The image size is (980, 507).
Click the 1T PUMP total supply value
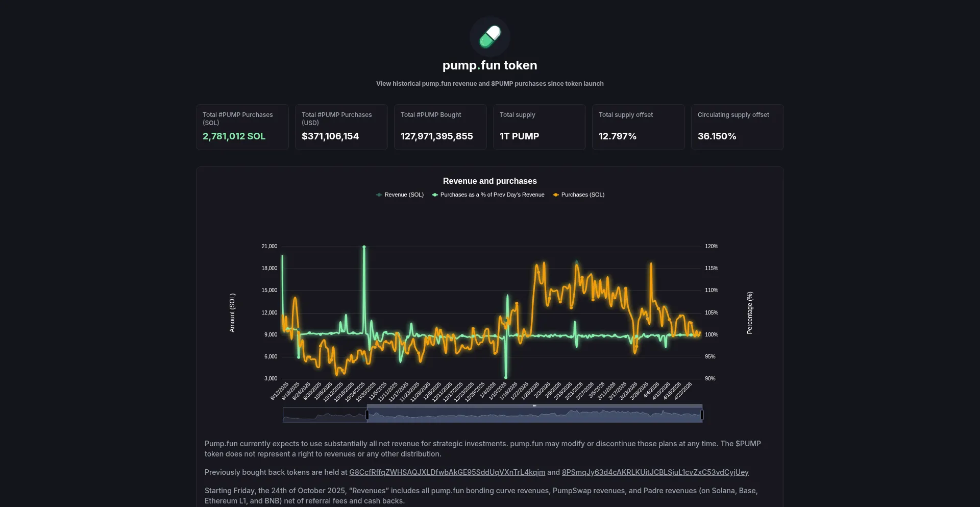click(519, 136)
